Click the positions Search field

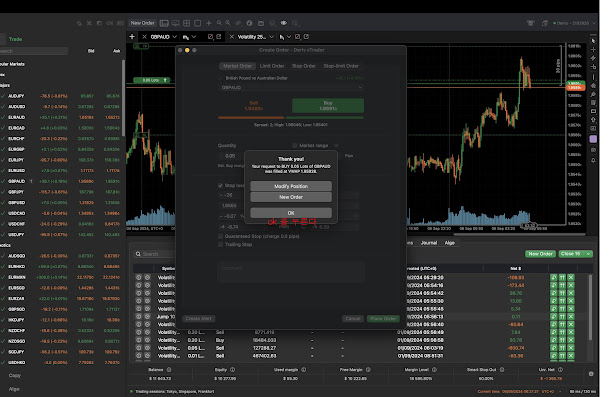155,254
